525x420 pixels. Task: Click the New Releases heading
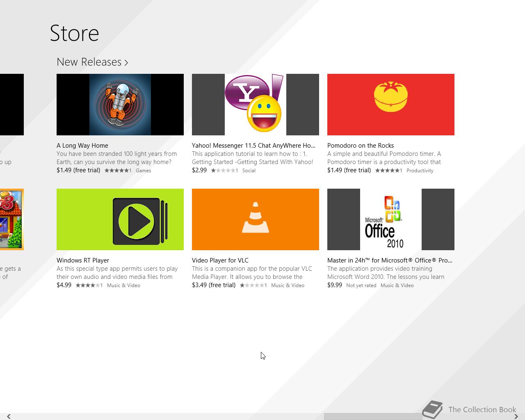pyautogui.click(x=89, y=62)
